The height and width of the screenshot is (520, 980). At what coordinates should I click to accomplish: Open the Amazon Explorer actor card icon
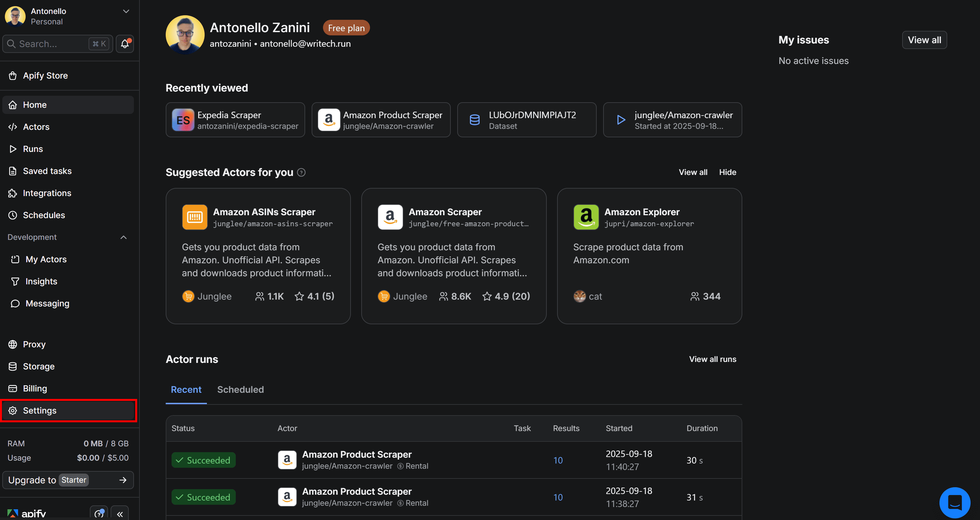pos(586,217)
